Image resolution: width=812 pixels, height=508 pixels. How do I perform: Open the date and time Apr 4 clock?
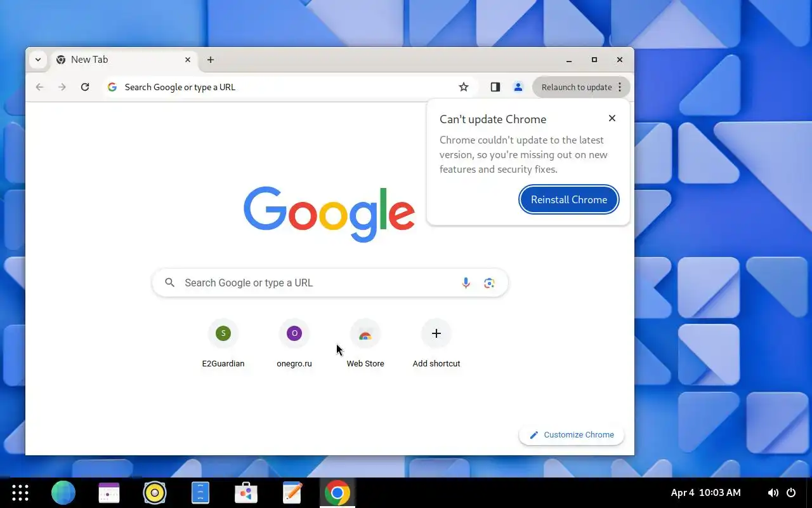click(x=706, y=493)
